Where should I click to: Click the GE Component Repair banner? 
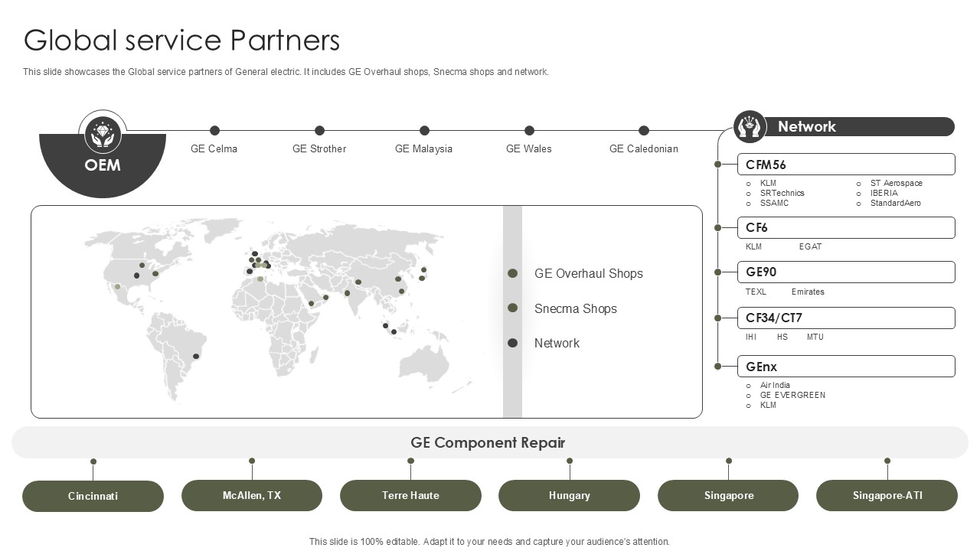click(x=490, y=442)
